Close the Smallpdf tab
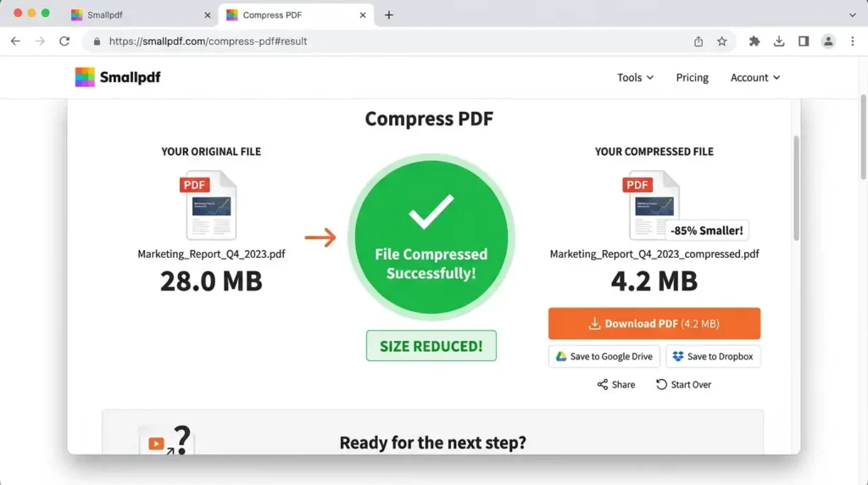Screen dimensions: 868x485 pos(208,15)
